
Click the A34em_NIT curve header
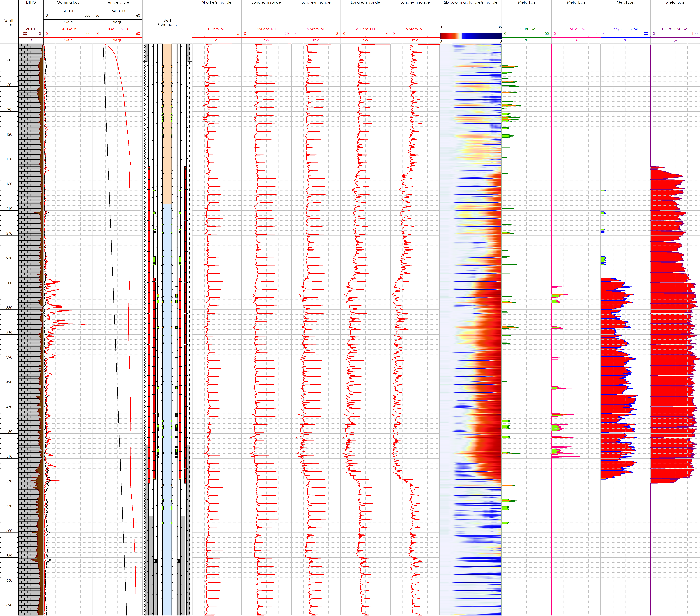(415, 29)
